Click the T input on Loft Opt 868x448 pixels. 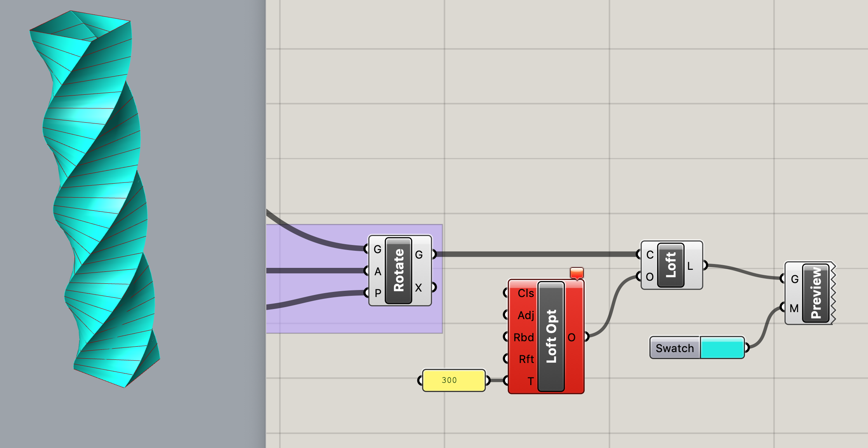pos(530,381)
